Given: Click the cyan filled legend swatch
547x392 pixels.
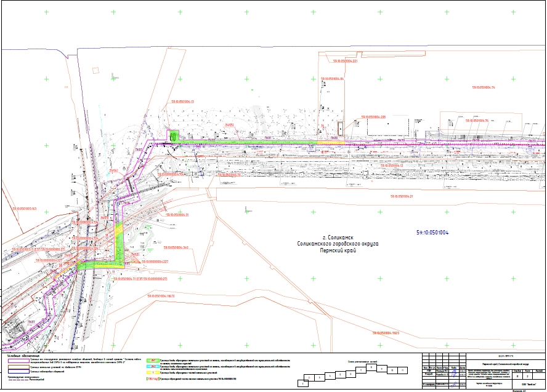Looking at the screenshot, I should pyautogui.click(x=153, y=367).
